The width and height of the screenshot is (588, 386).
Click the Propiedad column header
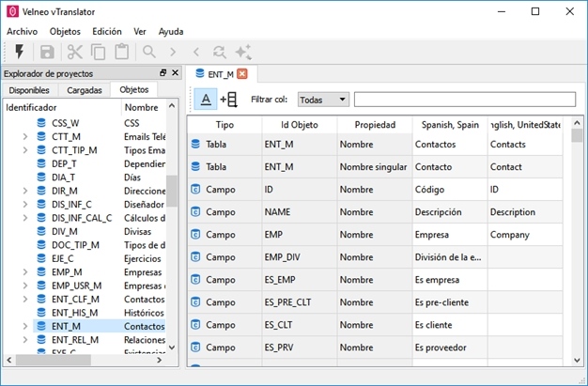click(375, 125)
